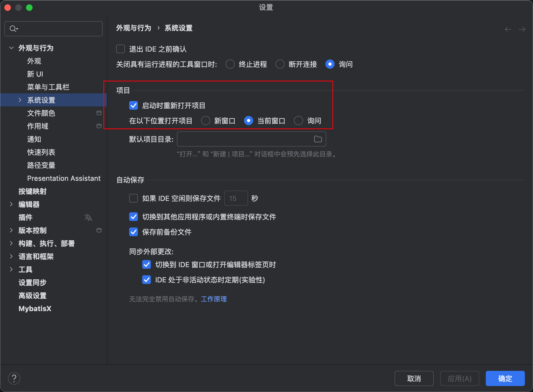Open the 快速列表 settings page

(41, 152)
